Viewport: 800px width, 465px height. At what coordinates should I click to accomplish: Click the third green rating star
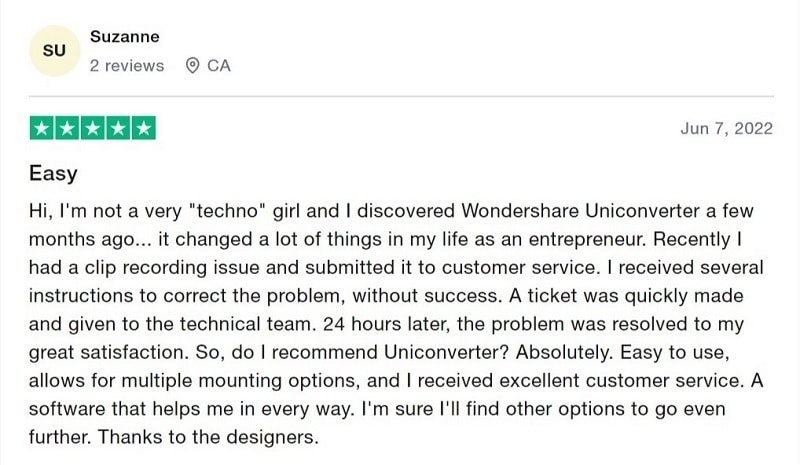[93, 129]
